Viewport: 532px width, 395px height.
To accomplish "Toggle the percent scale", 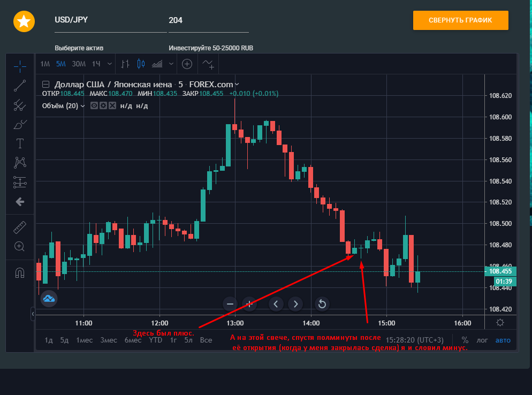I will 465,340.
